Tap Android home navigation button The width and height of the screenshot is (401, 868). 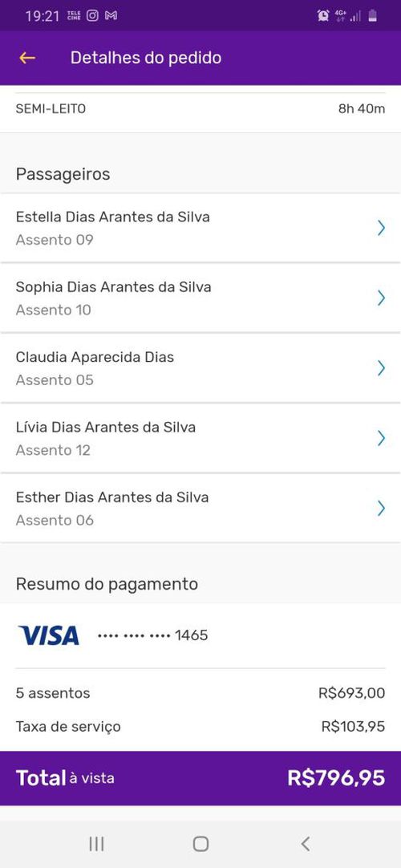point(200,844)
